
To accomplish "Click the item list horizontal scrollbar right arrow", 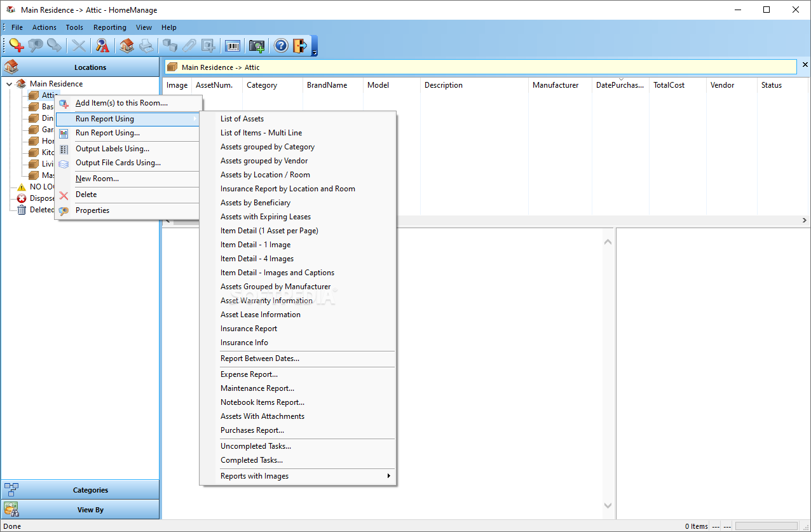I will coord(804,221).
